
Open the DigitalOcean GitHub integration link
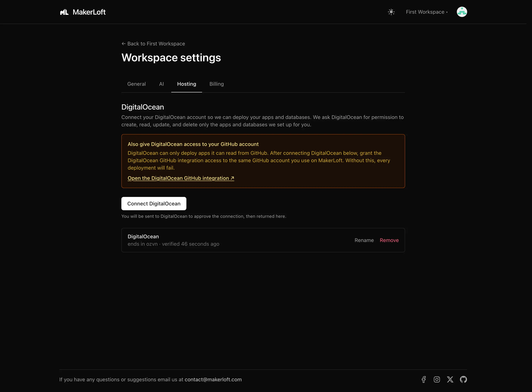pyautogui.click(x=181, y=178)
